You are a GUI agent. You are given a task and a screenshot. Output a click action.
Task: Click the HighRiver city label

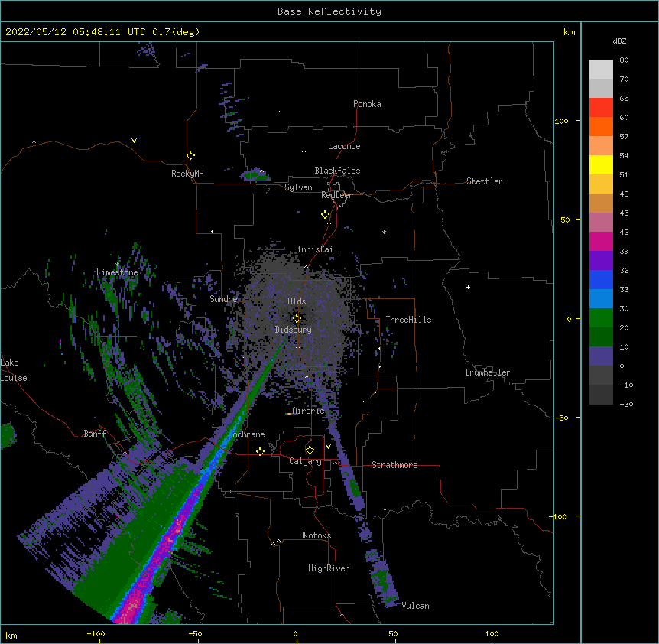pos(329,568)
